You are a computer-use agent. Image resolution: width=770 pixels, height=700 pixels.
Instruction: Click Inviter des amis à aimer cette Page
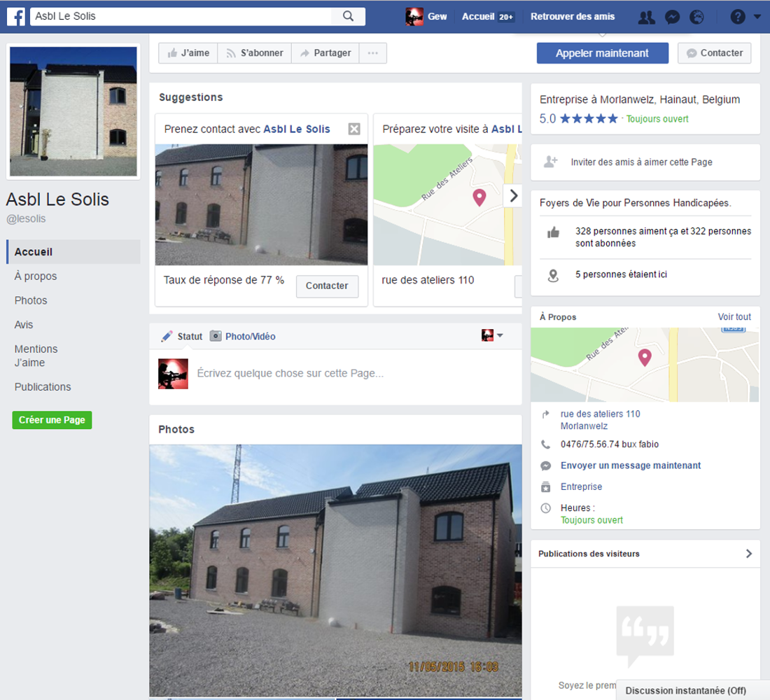coord(641,162)
